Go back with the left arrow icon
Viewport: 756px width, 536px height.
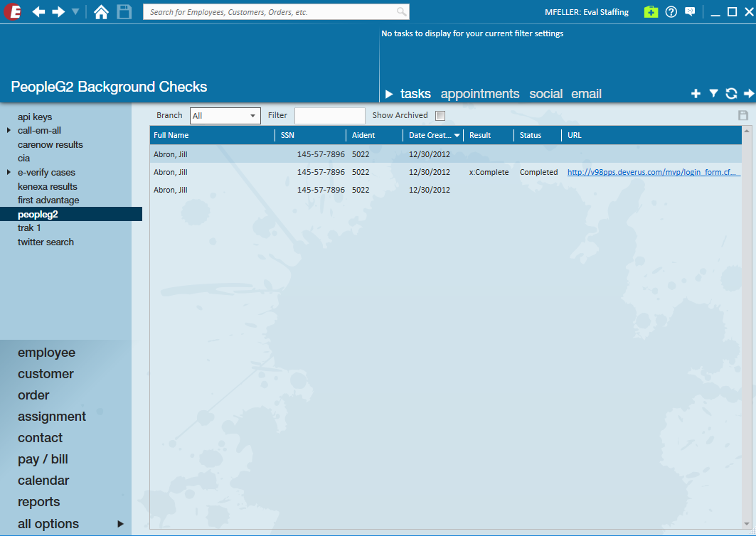pos(38,12)
